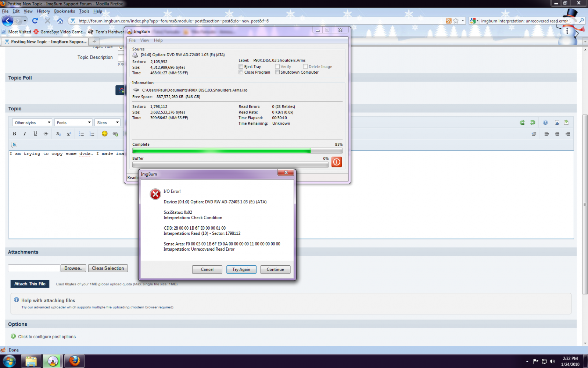Open a new browser tab
The image size is (588, 368).
pyautogui.click(x=94, y=42)
